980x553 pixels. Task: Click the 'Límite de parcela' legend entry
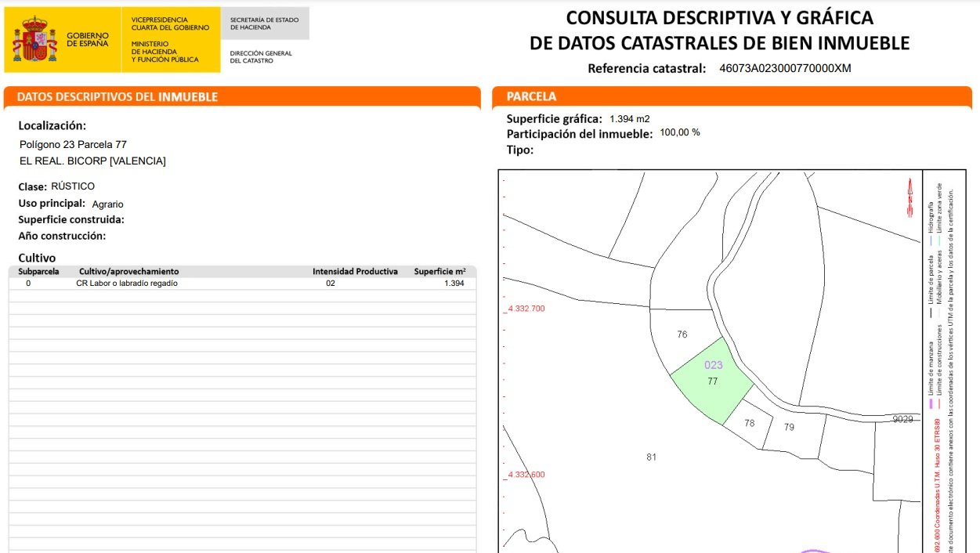[x=931, y=281]
